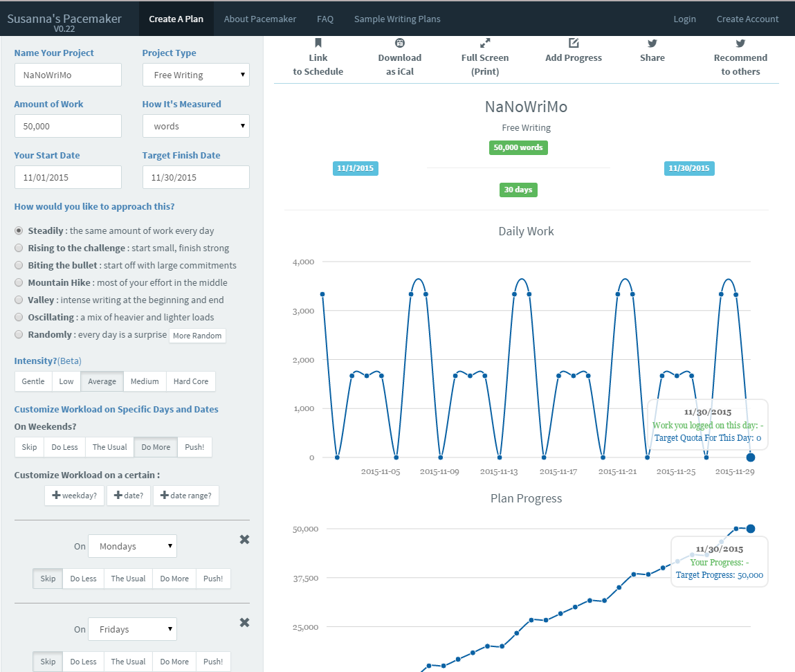This screenshot has height=672, width=795.
Task: Choose Push! on weekends
Action: 194,447
